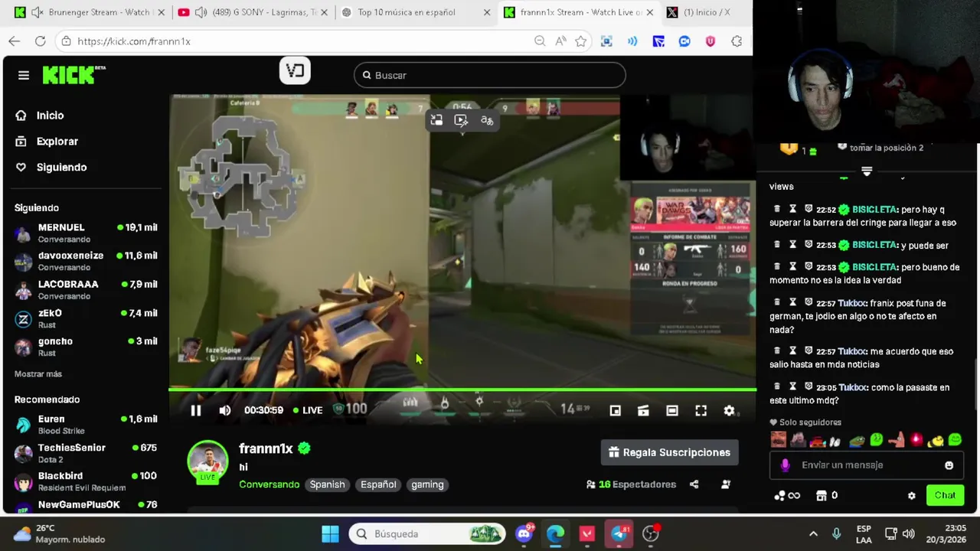The image size is (980, 551).
Task: Open MERNUEL's channel in the following list
Action: pos(86,233)
